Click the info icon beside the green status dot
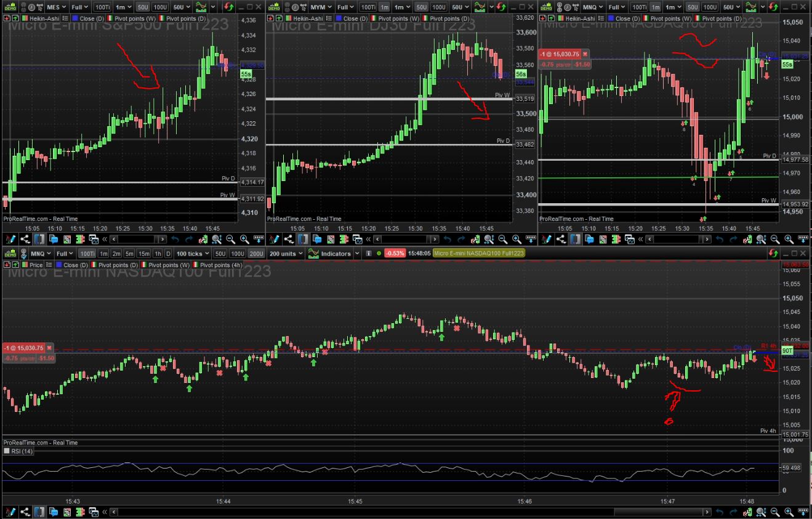 click(x=369, y=254)
